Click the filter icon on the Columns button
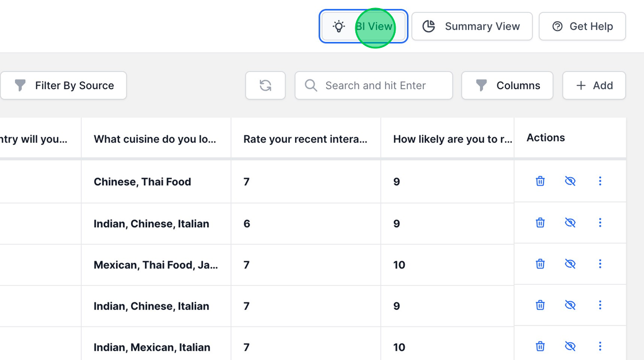 (x=481, y=85)
